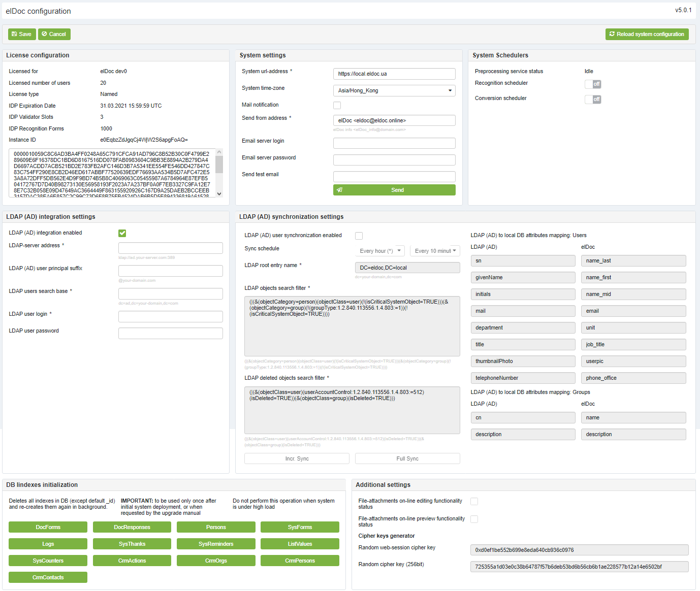Image resolution: width=700 pixels, height=591 pixels.
Task: Click the name_last elDoc mapping field
Action: 633,260
